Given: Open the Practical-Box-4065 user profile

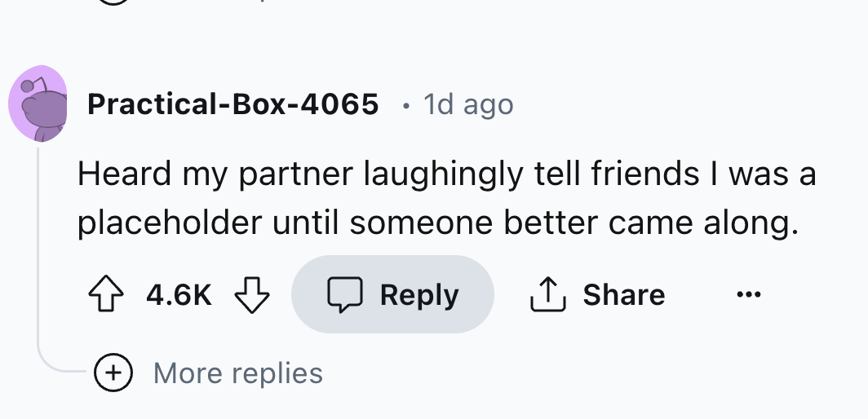Looking at the screenshot, I should 232,104.
